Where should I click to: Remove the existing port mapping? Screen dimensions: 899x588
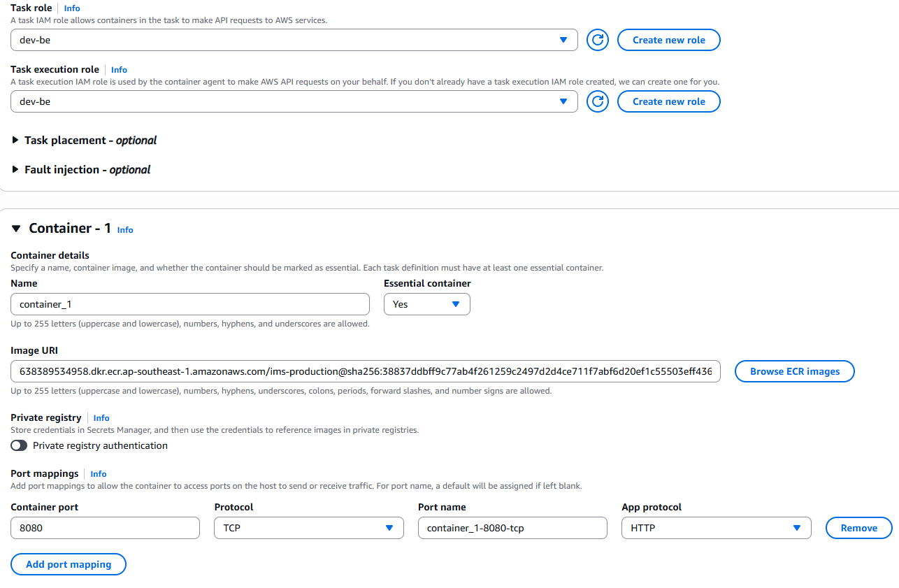pos(858,528)
